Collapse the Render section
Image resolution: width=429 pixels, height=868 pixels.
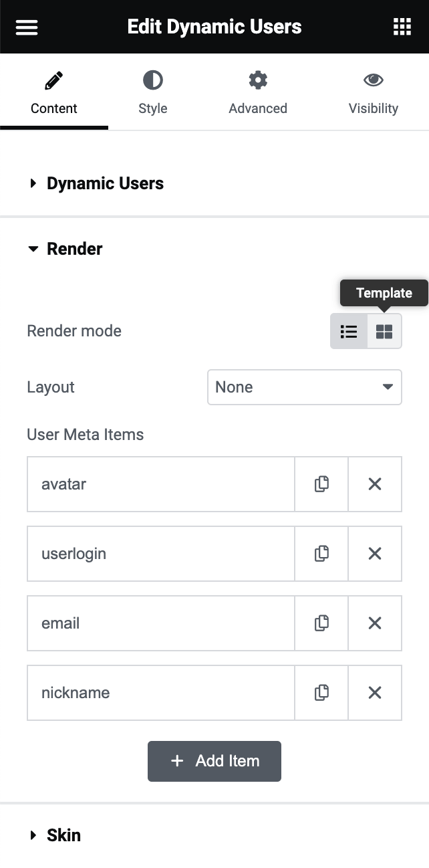(x=74, y=248)
